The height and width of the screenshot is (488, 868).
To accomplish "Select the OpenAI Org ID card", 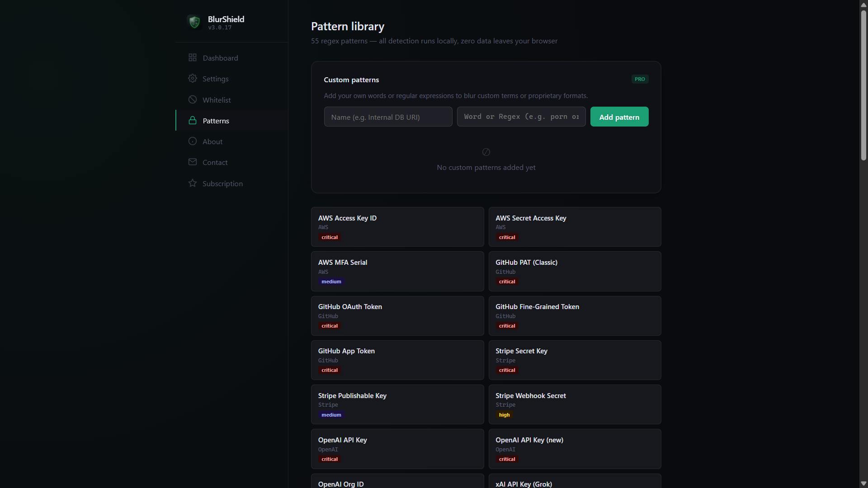I will pos(397,481).
